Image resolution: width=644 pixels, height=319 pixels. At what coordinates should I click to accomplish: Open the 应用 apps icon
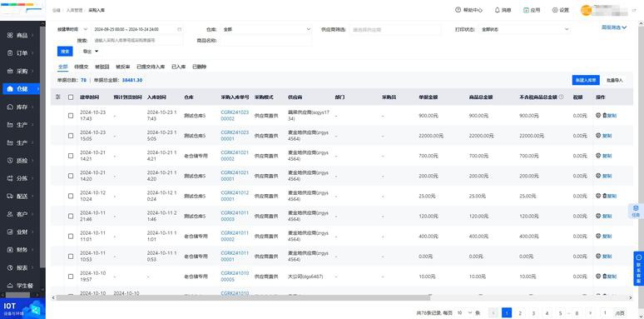(x=526, y=10)
